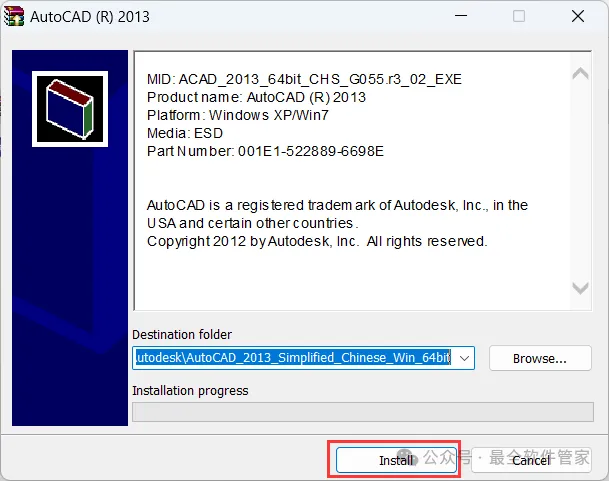The image size is (609, 481).
Task: Click the 'Platform: Windows XP/Win7' line
Action: pyautogui.click(x=238, y=115)
